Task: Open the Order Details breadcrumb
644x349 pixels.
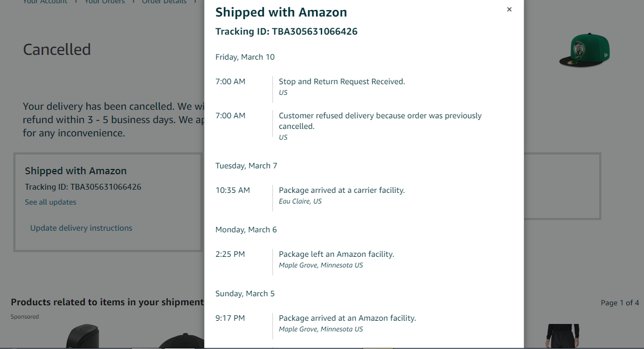Action: pos(164,2)
